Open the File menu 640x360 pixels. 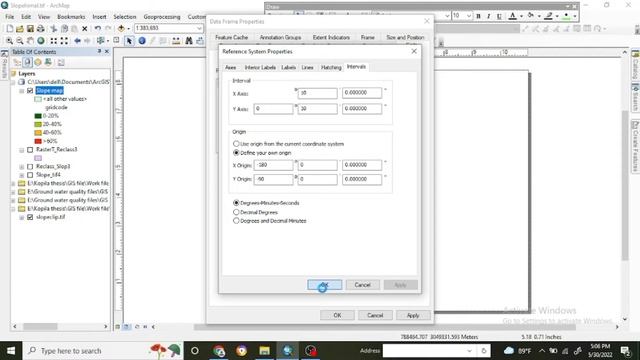[x=9, y=17]
